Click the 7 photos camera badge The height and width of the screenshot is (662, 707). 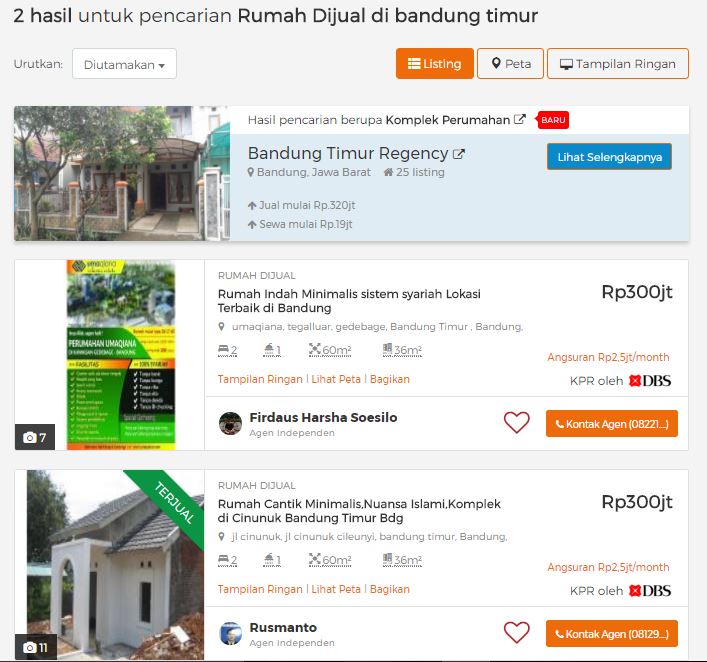coord(35,437)
